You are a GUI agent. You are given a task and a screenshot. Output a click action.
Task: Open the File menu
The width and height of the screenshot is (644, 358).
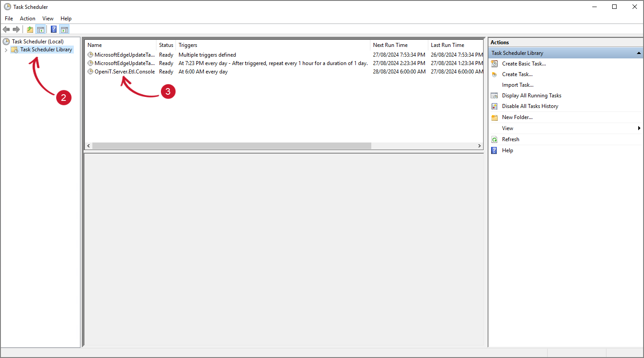pyautogui.click(x=9, y=19)
